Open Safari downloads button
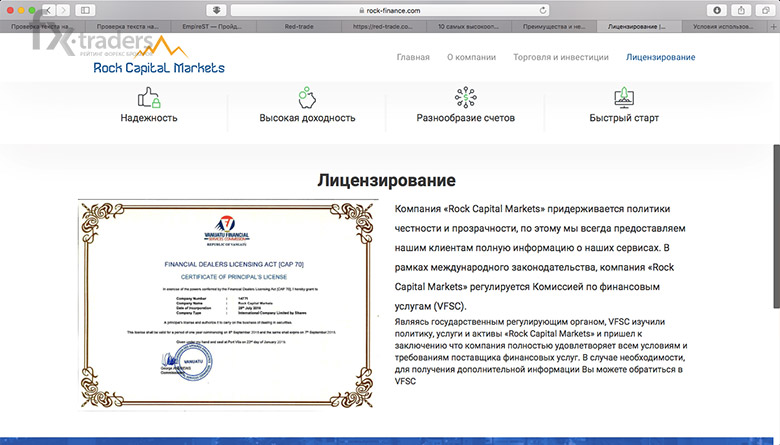Viewport: 780px width, 445px height. coord(717,10)
